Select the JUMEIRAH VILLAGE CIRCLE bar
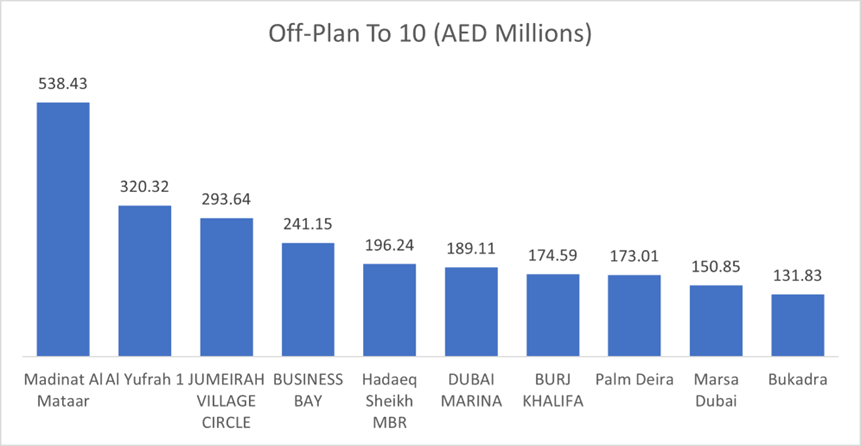 pyautogui.click(x=226, y=286)
